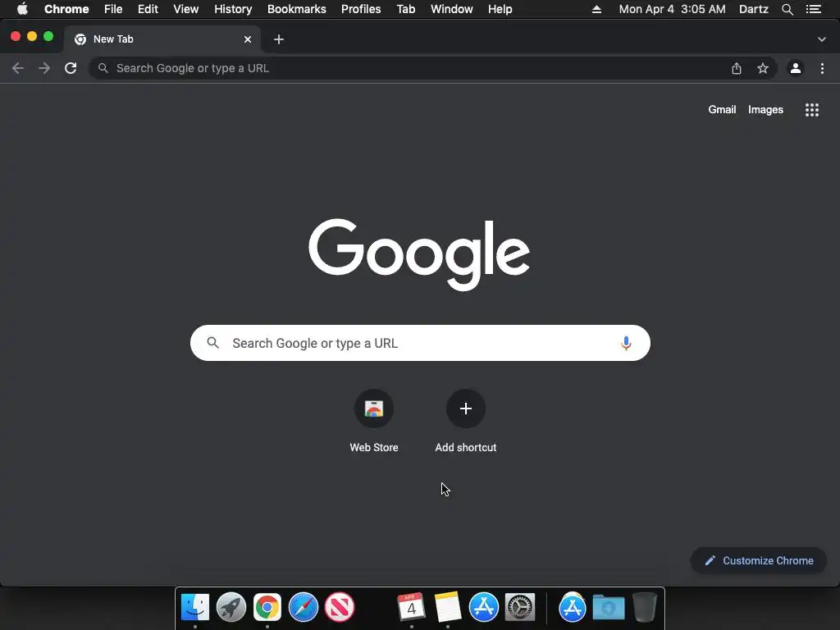This screenshot has width=840, height=630.
Task: Open the Help menu
Action: [x=500, y=9]
